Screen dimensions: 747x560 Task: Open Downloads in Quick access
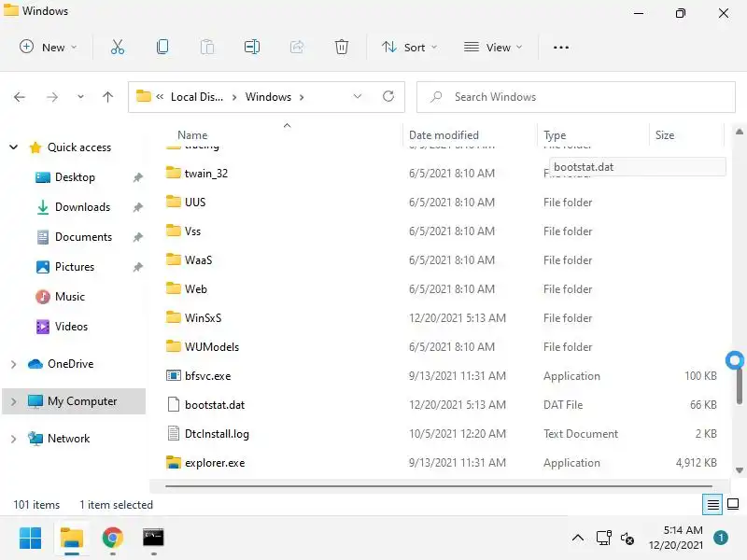82,207
